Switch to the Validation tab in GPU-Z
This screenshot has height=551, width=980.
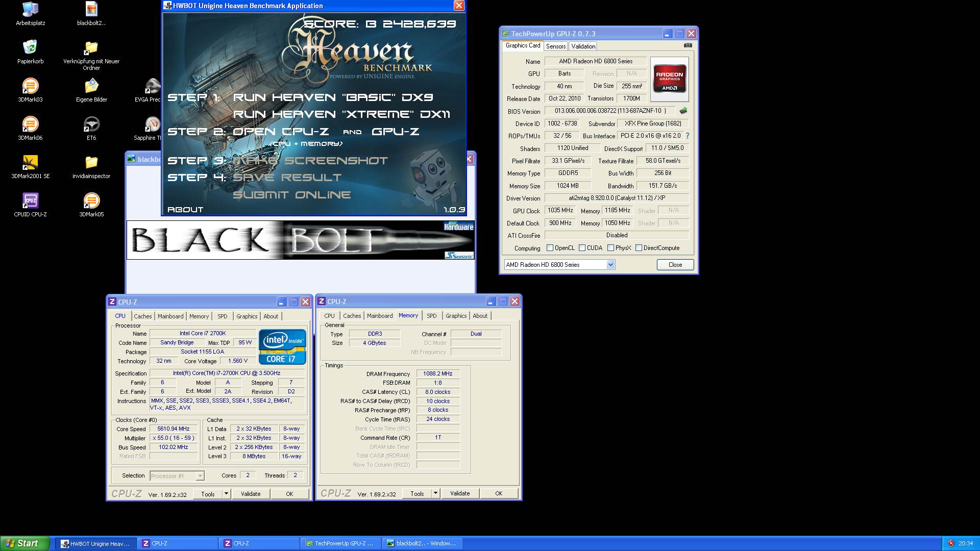click(583, 46)
